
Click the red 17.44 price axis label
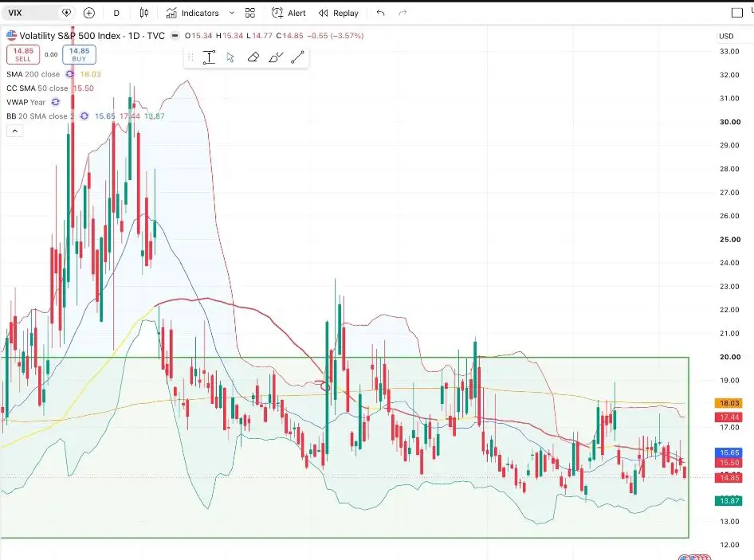click(x=729, y=417)
